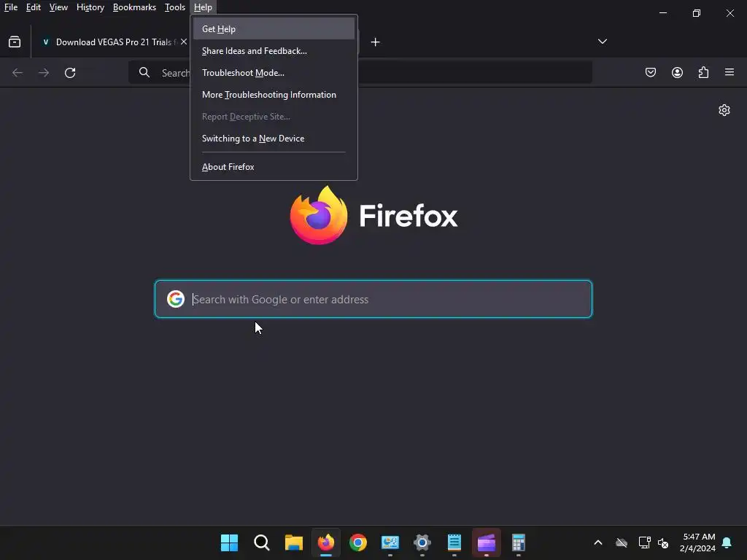Click the Google logo in search box
Screen dimensions: 747x560
coord(176,299)
